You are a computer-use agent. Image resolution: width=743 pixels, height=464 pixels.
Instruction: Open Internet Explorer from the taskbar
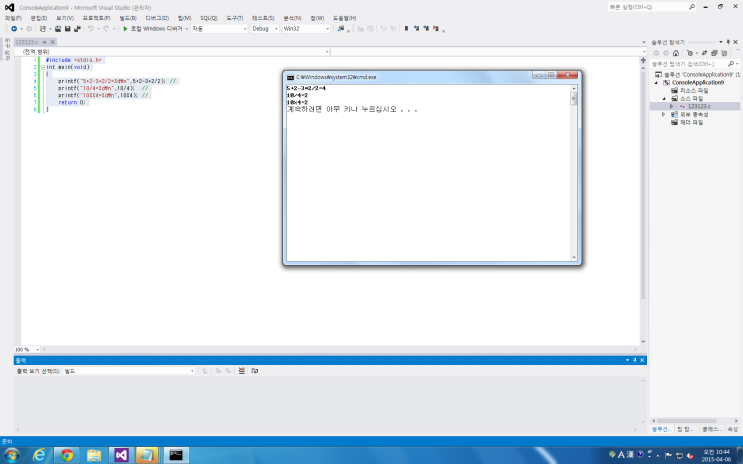click(x=39, y=455)
